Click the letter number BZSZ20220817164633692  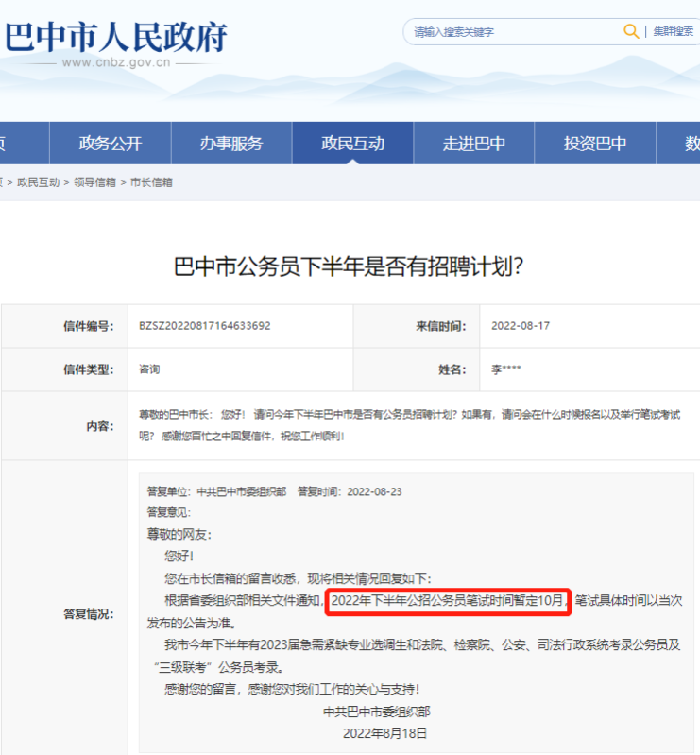click(205, 326)
